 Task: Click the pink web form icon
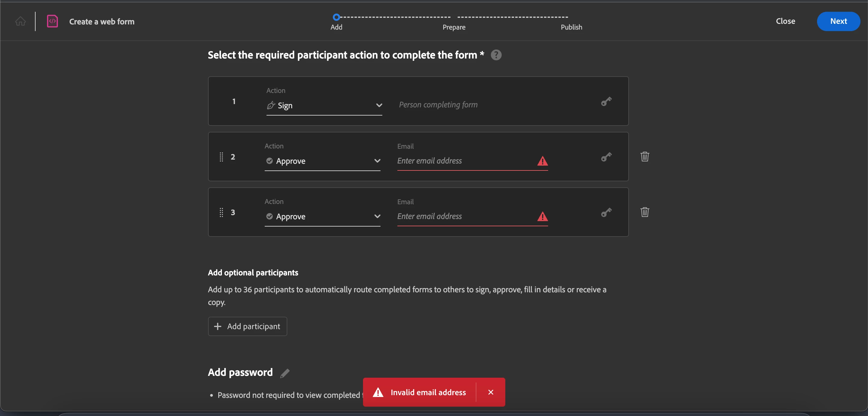pyautogui.click(x=52, y=21)
